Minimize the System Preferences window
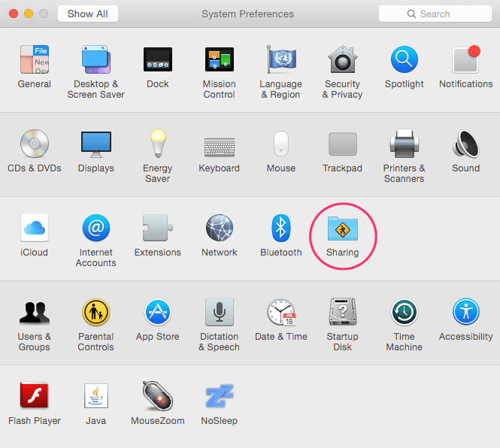500x448 pixels. click(29, 14)
